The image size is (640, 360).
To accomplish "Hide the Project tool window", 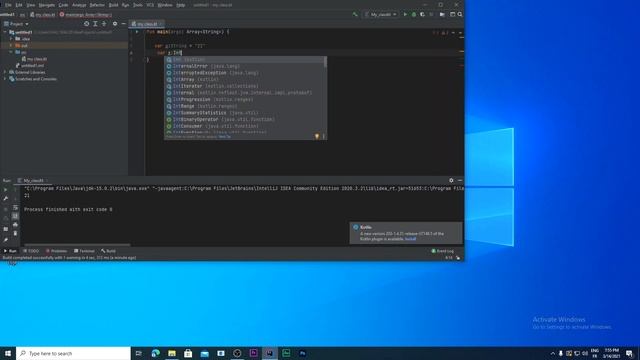I will 124,24.
